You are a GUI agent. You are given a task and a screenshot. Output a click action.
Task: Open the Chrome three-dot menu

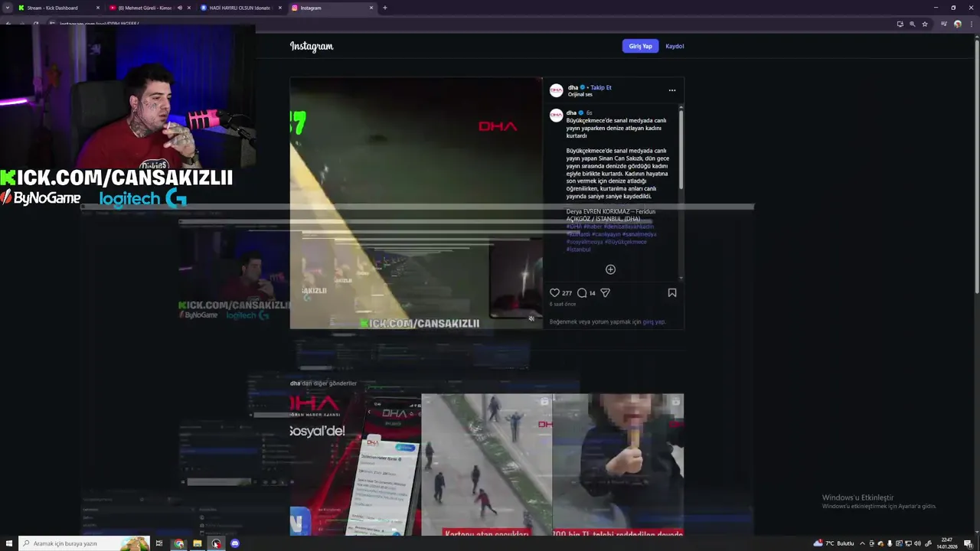point(970,24)
